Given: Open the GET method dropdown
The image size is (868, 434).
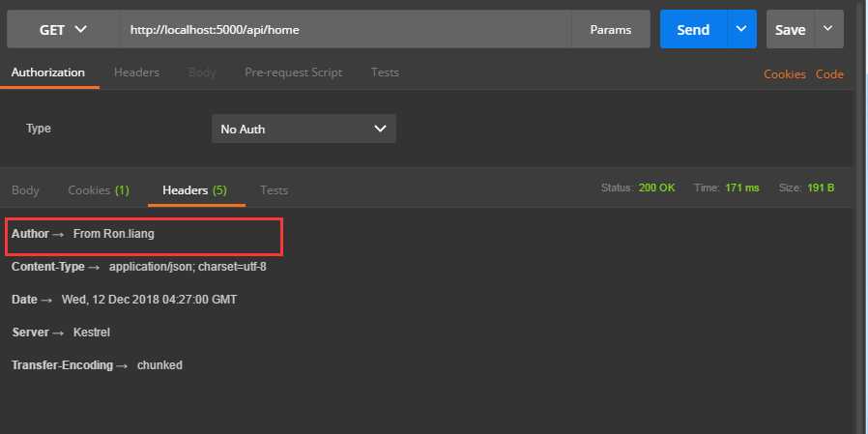Looking at the screenshot, I should click(63, 30).
